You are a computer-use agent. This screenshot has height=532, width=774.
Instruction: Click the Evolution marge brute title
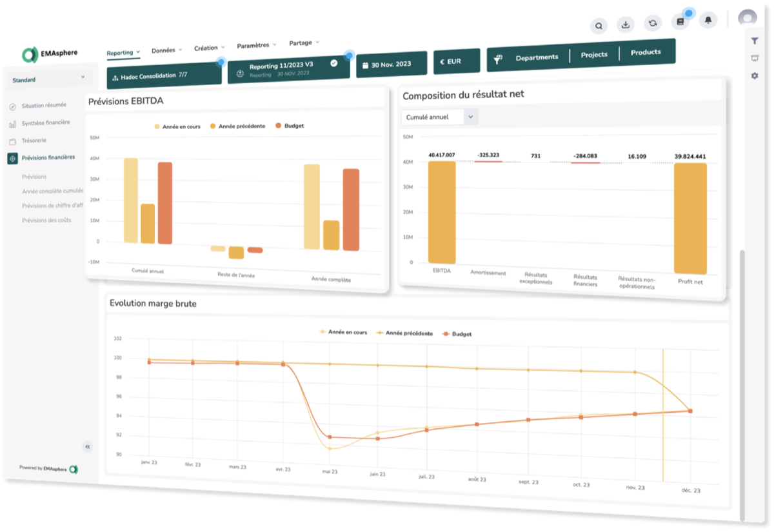[x=153, y=304]
